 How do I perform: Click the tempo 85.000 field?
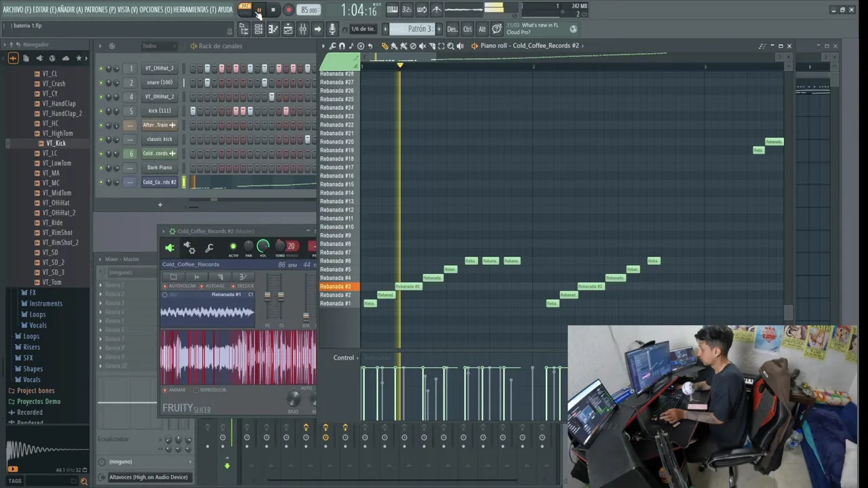[x=309, y=10]
